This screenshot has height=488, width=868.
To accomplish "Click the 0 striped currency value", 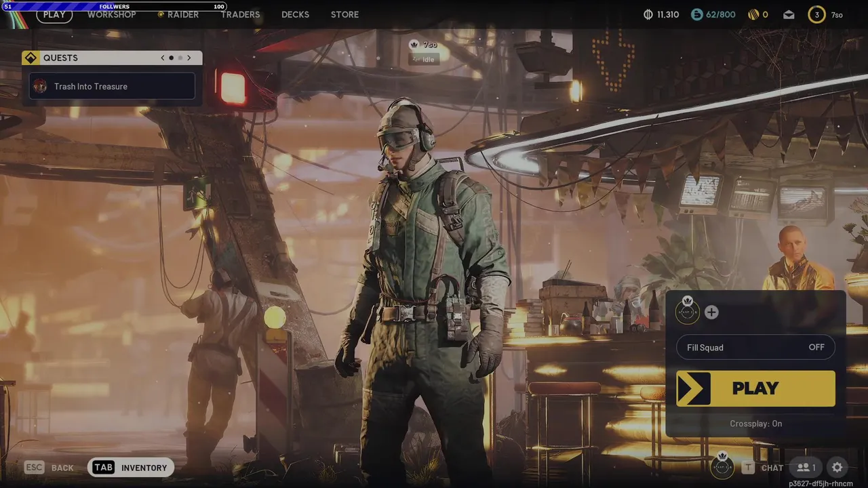I will (766, 14).
